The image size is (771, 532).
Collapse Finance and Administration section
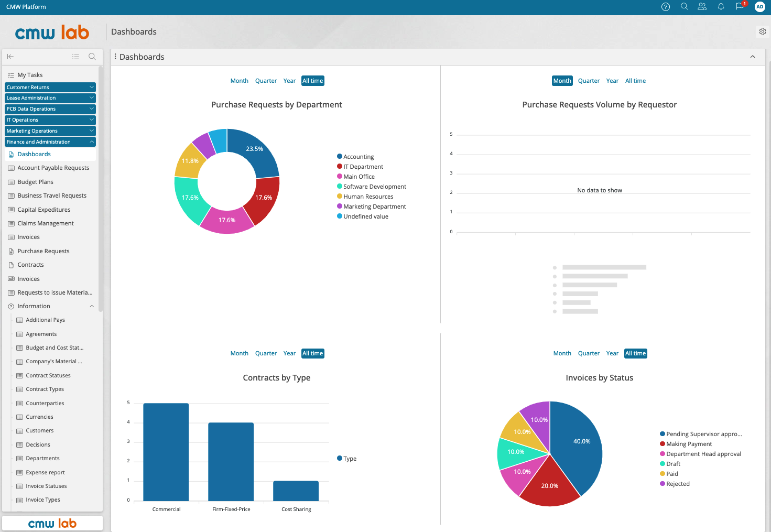click(50, 142)
